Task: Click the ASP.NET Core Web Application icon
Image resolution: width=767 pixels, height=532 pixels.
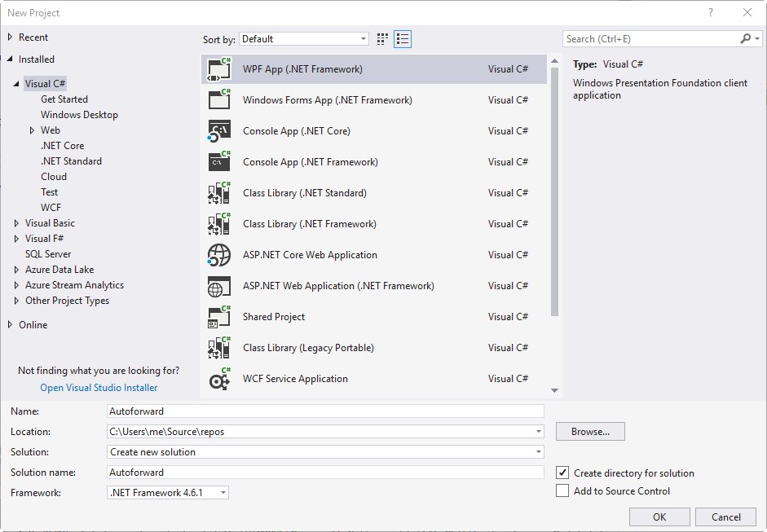Action: (219, 255)
